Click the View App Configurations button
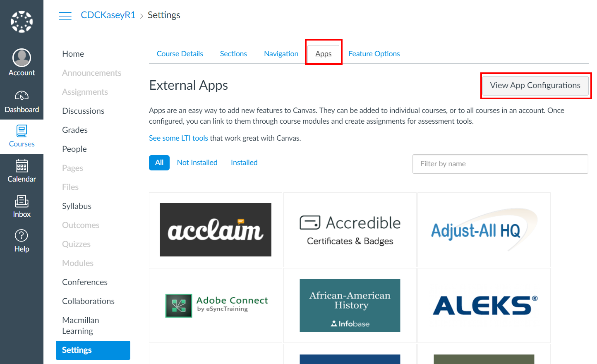The width and height of the screenshot is (597, 364). (535, 86)
